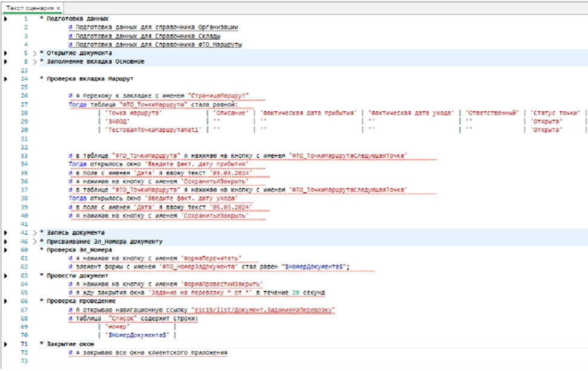
Task: Click the gutter arrow at line 5
Action: (5, 53)
